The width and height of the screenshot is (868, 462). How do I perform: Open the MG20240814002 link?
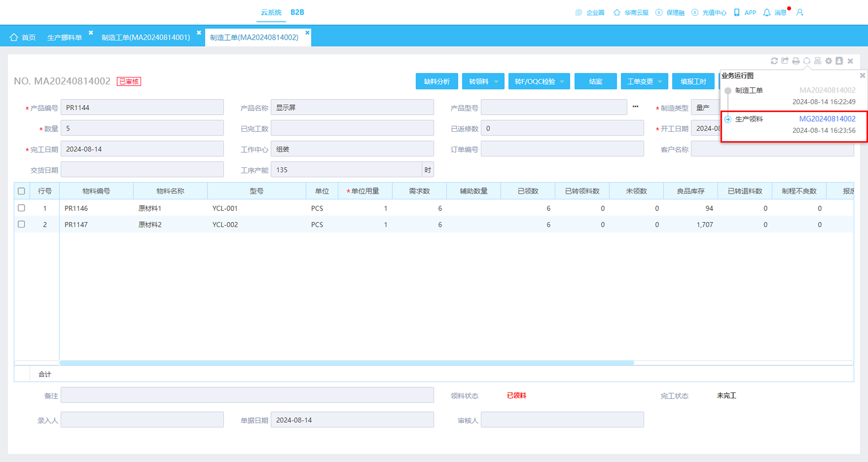click(x=827, y=119)
